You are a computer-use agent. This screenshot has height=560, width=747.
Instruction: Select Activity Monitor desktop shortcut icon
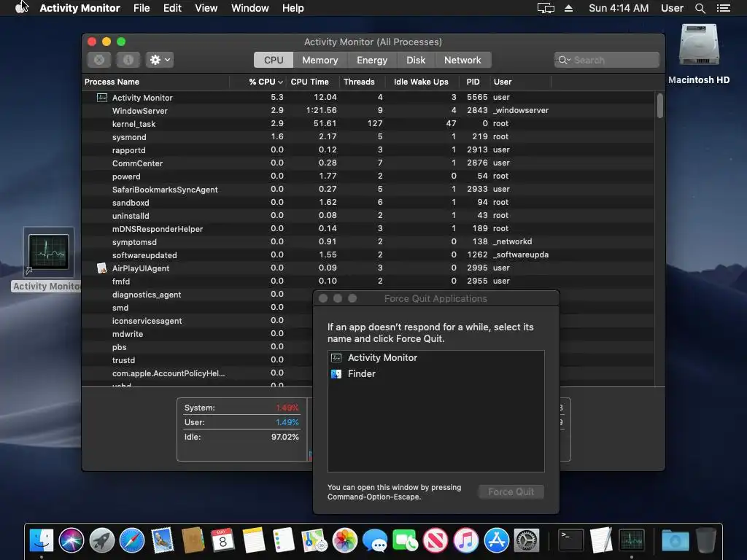point(49,252)
